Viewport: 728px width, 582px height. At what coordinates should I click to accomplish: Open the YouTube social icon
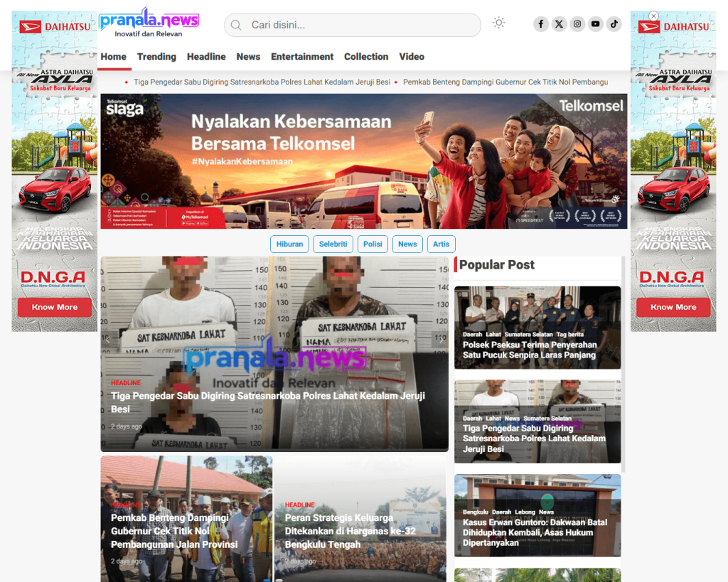pyautogui.click(x=596, y=24)
